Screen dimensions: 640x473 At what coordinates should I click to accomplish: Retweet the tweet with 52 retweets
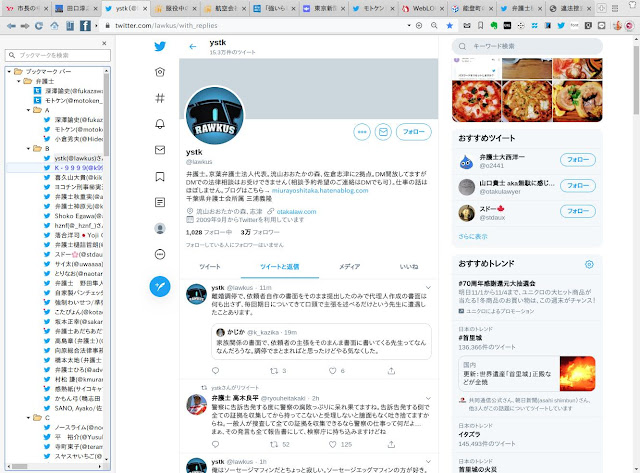click(274, 444)
